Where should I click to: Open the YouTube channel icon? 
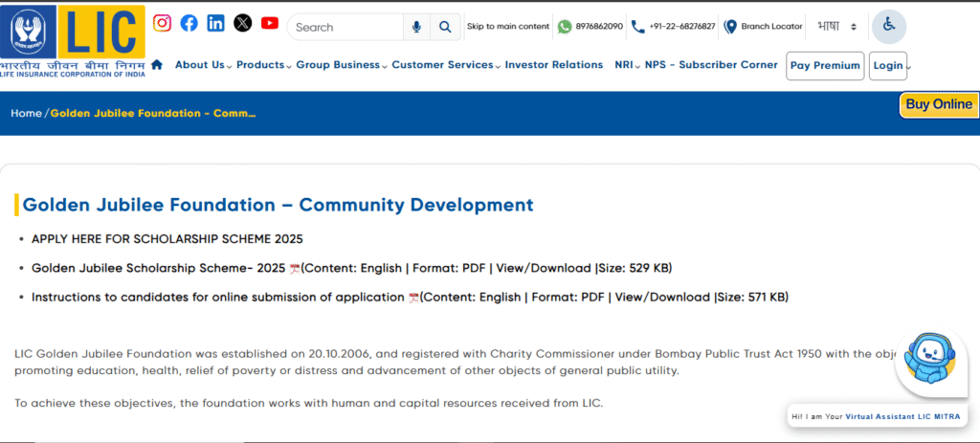coord(270,23)
